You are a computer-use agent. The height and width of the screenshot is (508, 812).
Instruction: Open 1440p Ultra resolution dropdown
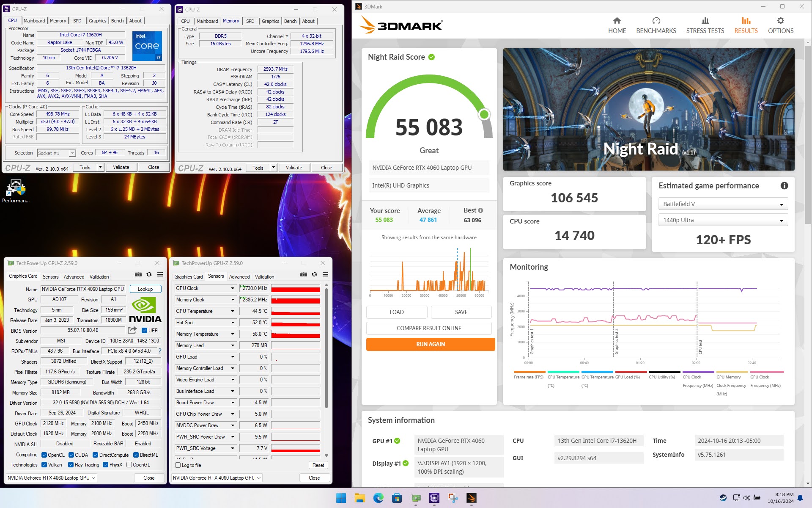tap(723, 220)
